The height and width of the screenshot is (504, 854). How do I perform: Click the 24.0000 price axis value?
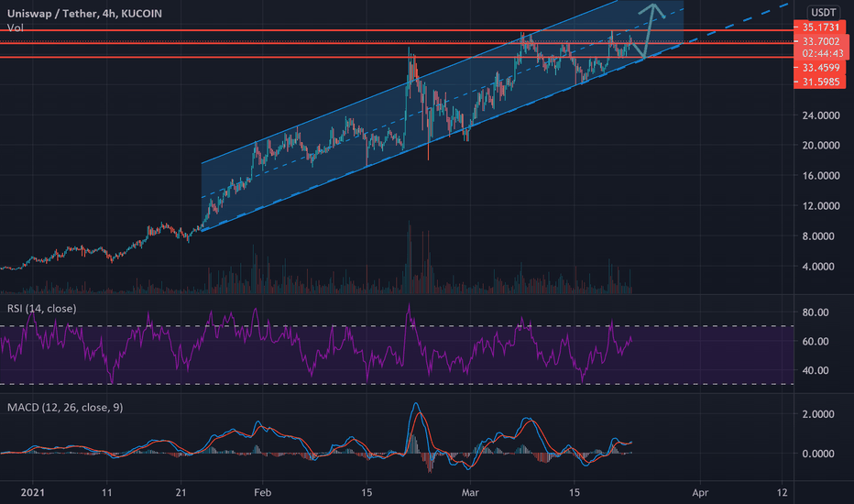click(821, 115)
